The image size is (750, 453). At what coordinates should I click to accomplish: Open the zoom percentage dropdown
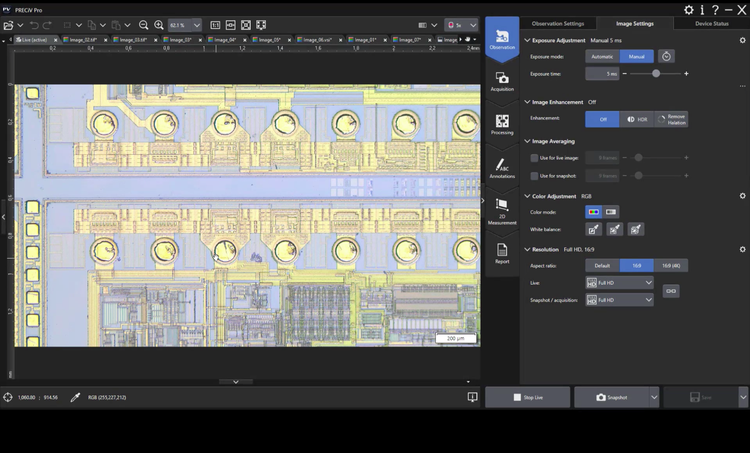[195, 24]
